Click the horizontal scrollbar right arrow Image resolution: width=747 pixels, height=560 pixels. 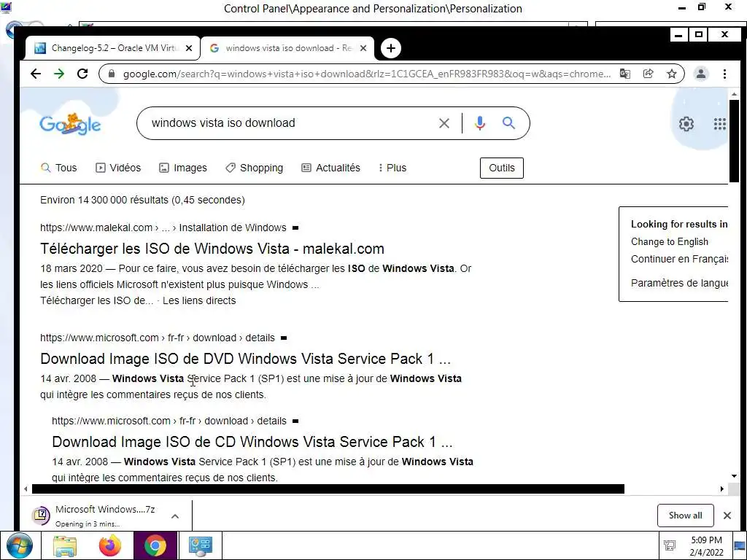(721, 489)
